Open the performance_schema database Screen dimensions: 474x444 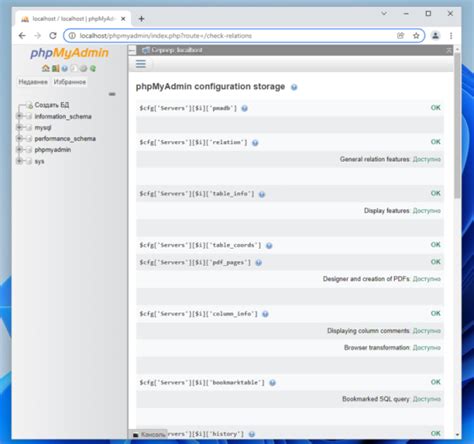(65, 139)
